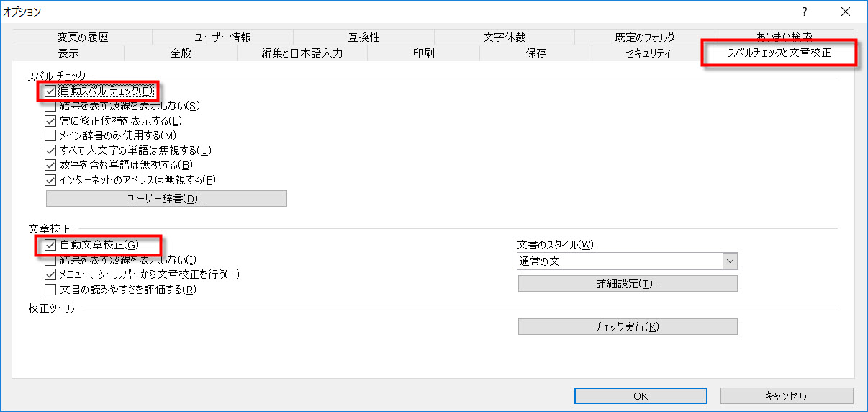The width and height of the screenshot is (868, 412).
Task: Switch to the 変更の履歴 tab
Action: coord(82,37)
